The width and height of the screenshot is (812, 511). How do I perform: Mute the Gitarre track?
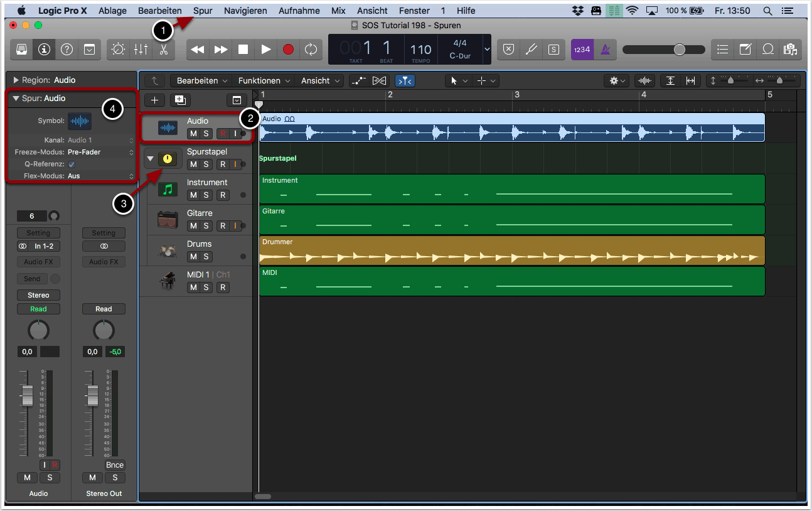pos(193,226)
